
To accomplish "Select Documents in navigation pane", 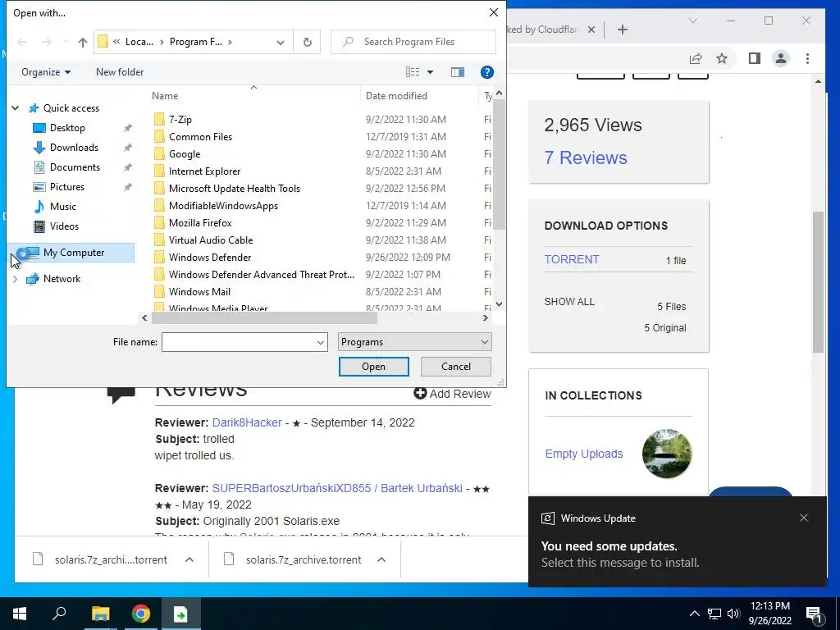I will 75,167.
